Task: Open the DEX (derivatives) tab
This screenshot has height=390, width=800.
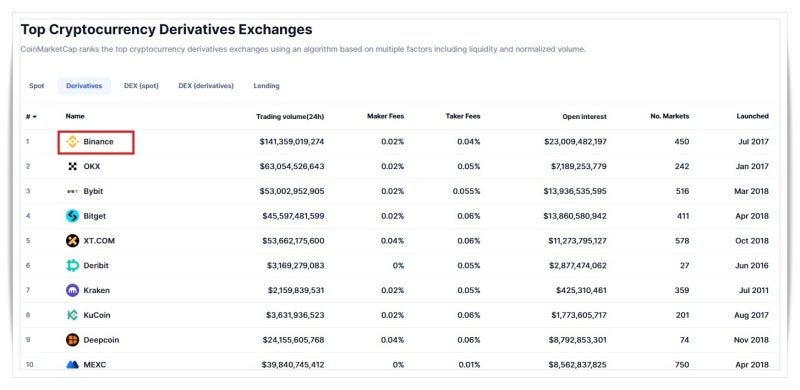Action: (206, 86)
